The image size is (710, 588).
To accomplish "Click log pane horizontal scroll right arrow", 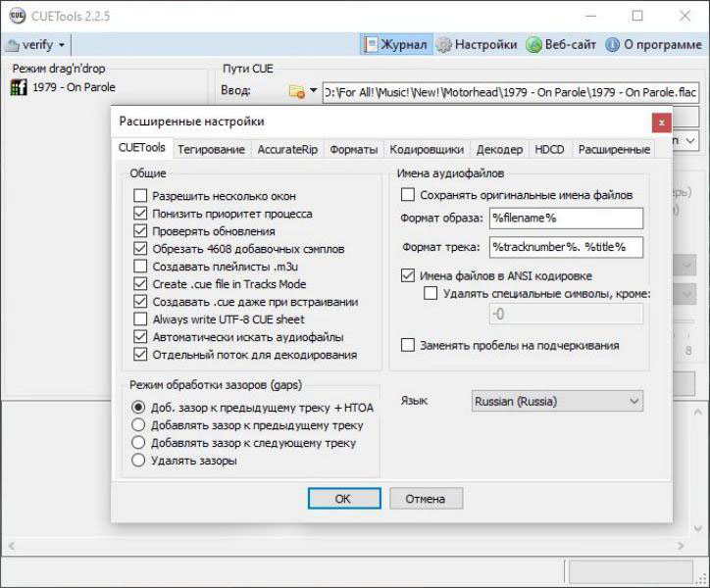I will click(x=681, y=546).
